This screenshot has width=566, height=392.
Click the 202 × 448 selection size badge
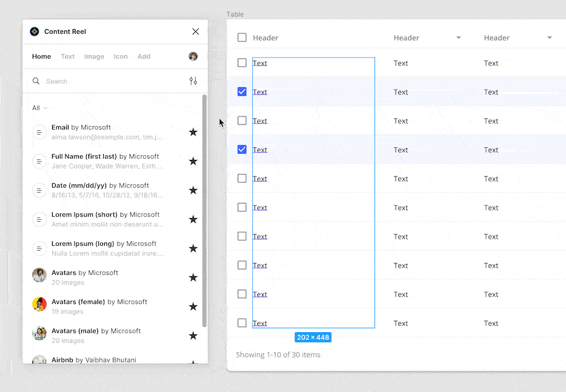tap(313, 337)
